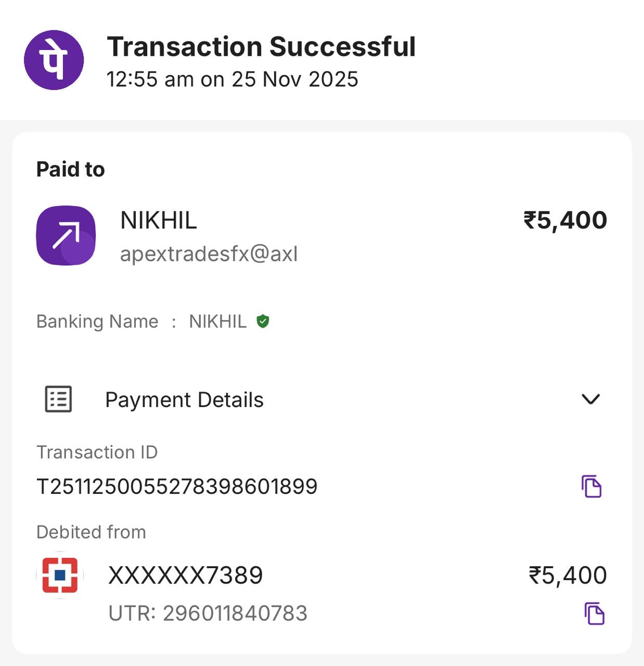Click the Banking Name label

coord(97,322)
